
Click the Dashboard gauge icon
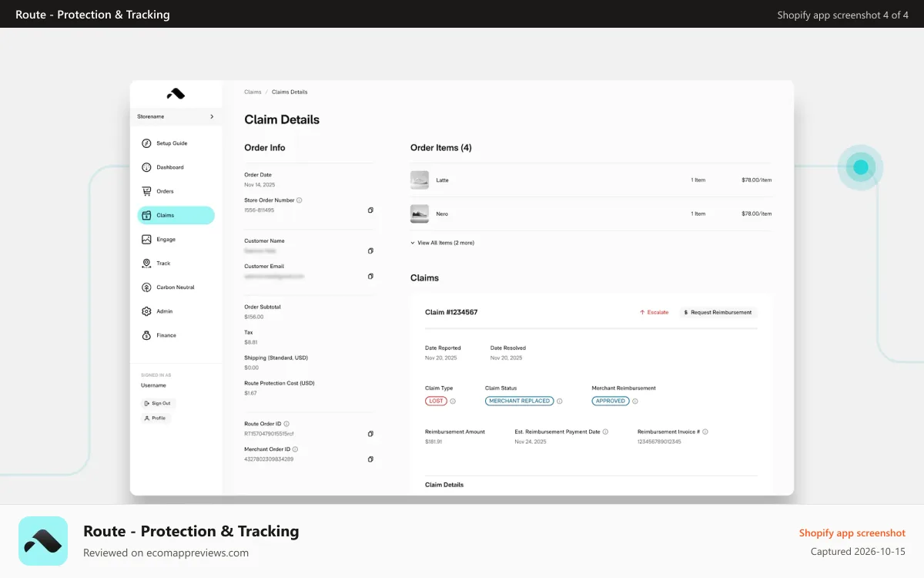point(146,167)
